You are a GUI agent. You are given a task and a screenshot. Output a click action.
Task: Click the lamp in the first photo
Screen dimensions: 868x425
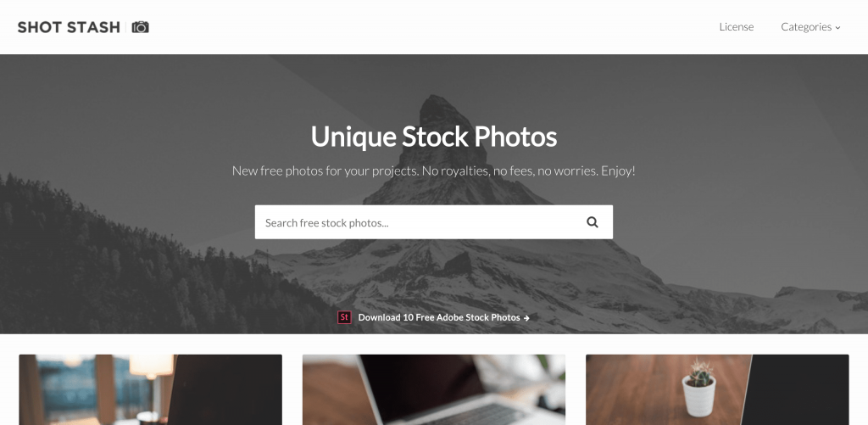tap(151, 366)
